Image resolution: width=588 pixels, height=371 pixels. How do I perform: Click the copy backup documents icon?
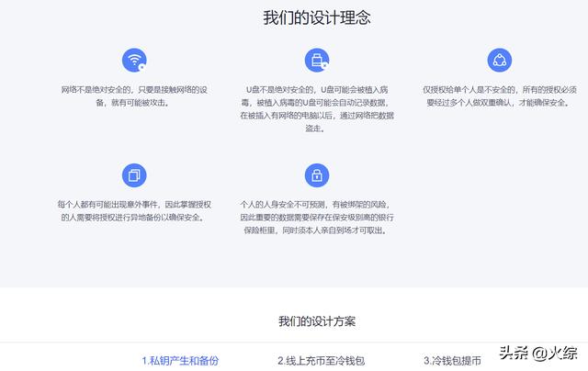point(134,175)
